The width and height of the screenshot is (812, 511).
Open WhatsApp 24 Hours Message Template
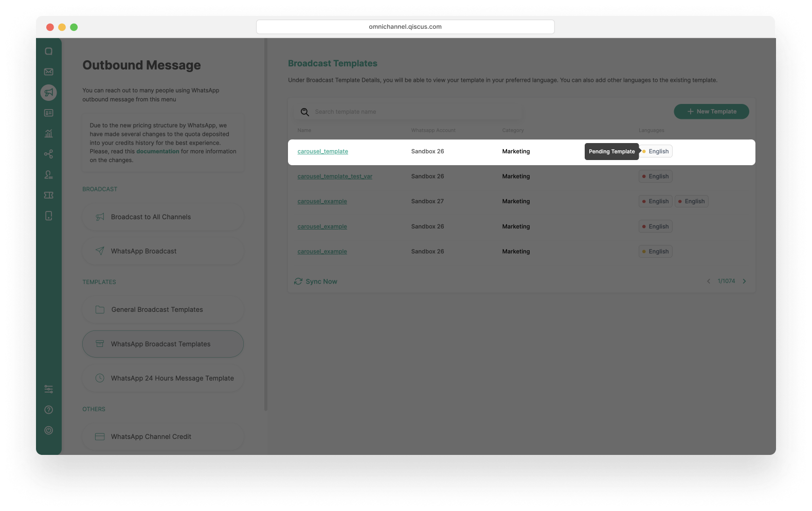163,378
